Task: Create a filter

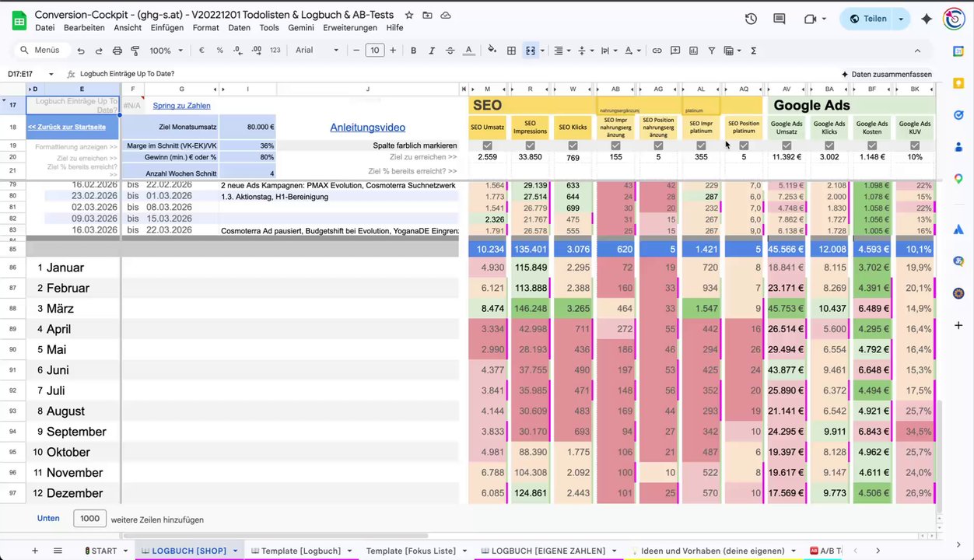Action: (711, 51)
